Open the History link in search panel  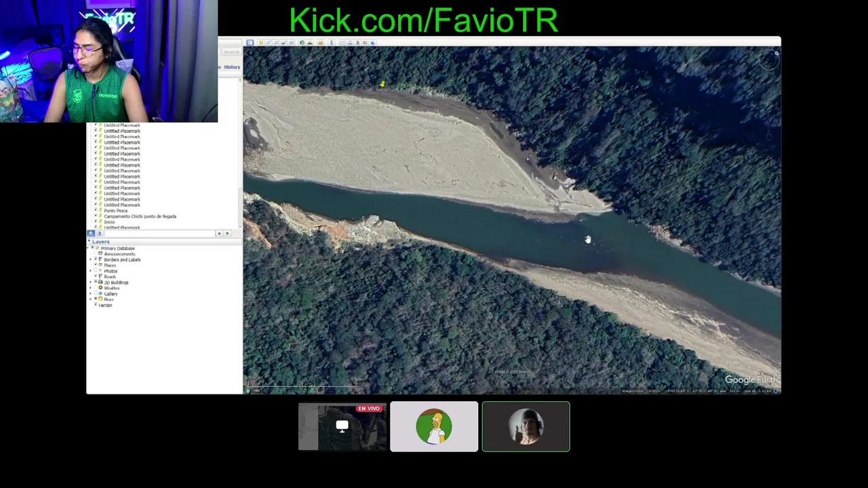tap(232, 67)
